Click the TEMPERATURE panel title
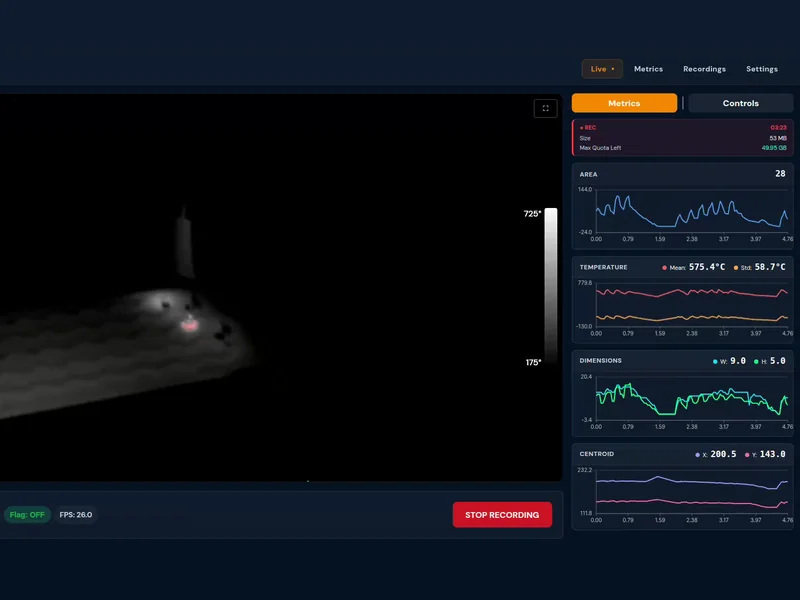This screenshot has height=600, width=800. tap(603, 267)
